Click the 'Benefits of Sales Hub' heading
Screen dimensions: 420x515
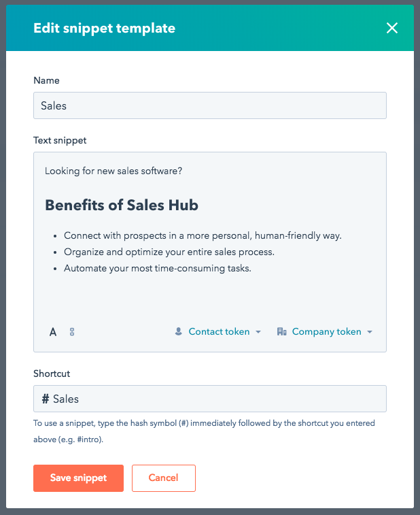coord(122,205)
